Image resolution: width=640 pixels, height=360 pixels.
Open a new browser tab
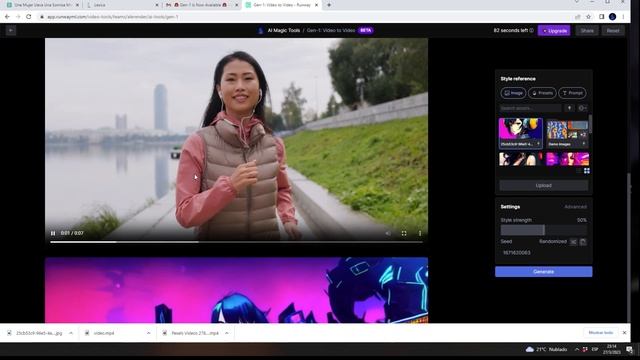click(329, 5)
